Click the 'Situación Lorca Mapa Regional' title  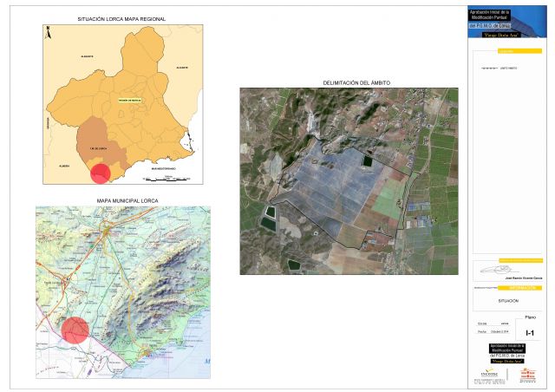click(121, 18)
